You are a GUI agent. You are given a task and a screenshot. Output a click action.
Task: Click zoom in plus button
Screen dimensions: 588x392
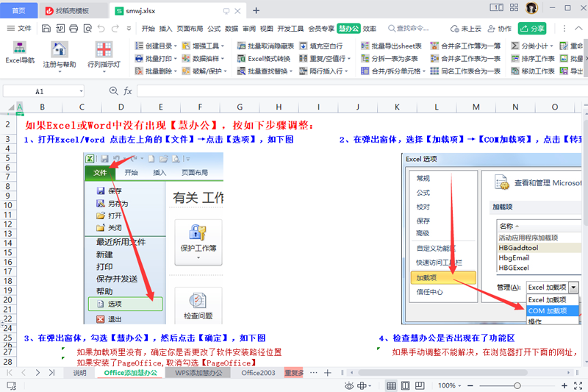(x=564, y=385)
